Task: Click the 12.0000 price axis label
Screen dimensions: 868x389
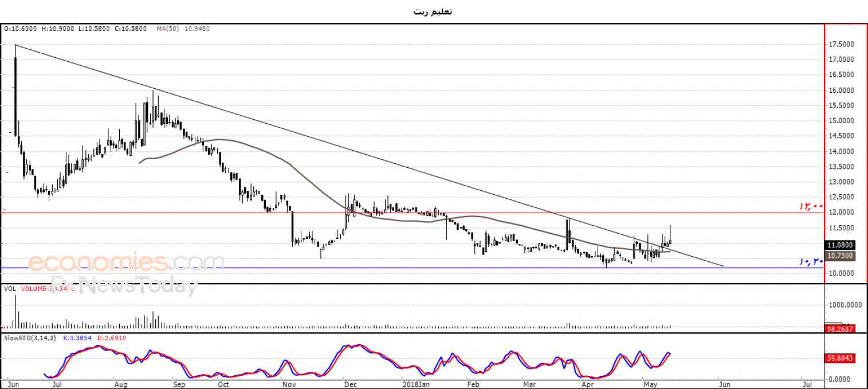Action: tap(843, 213)
